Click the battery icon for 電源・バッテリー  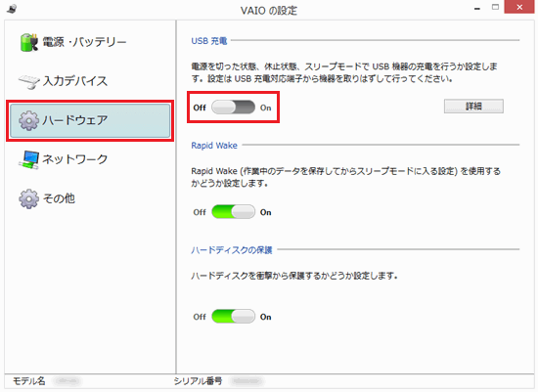pos(28,43)
